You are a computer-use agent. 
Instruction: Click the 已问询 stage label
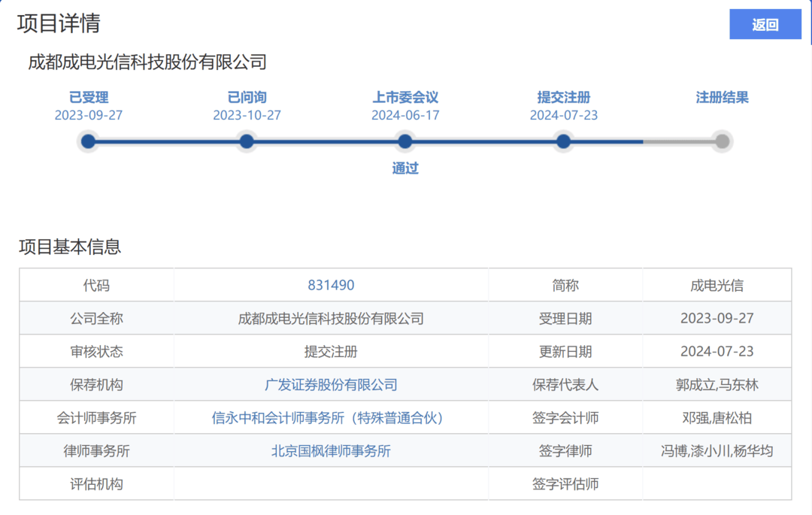coord(247,97)
